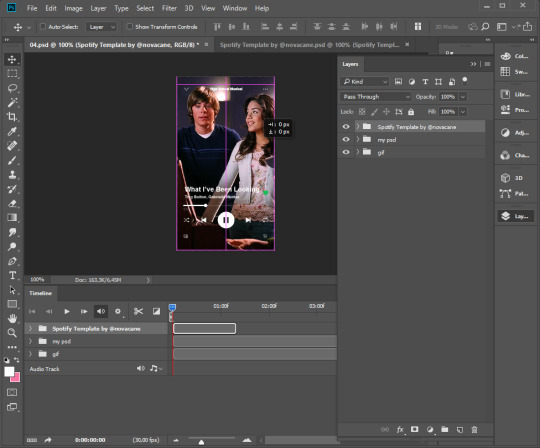Hide the Spotify Template layer group
The width and height of the screenshot is (540, 448).
(346, 127)
